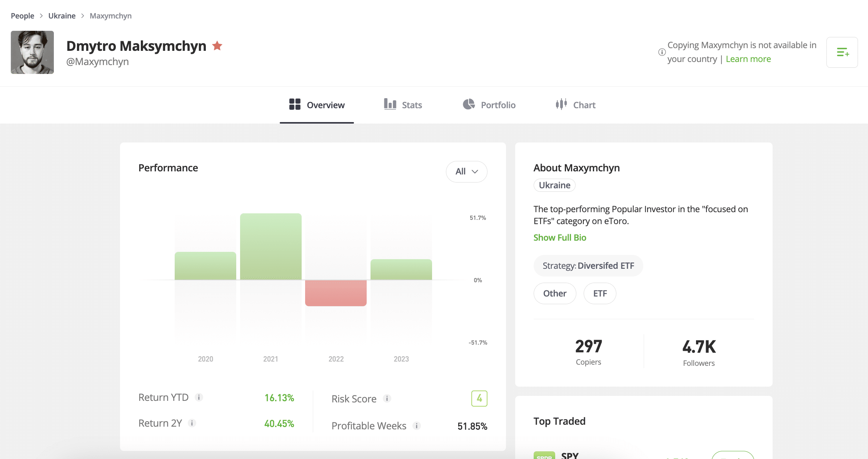Switch to the Chart tab
The height and width of the screenshot is (459, 868).
point(576,105)
